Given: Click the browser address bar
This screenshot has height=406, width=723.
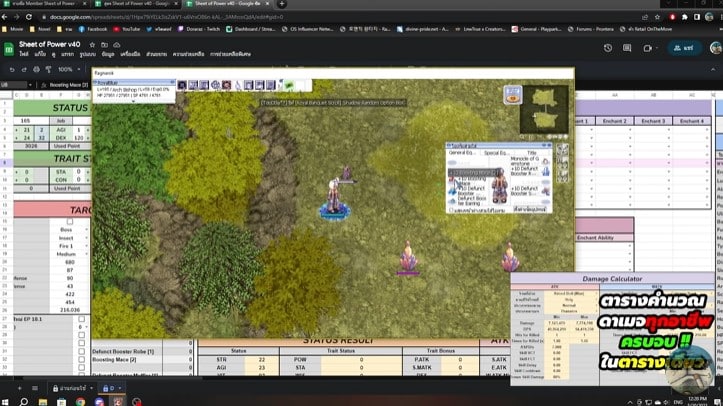Looking at the screenshot, I should click(x=341, y=17).
